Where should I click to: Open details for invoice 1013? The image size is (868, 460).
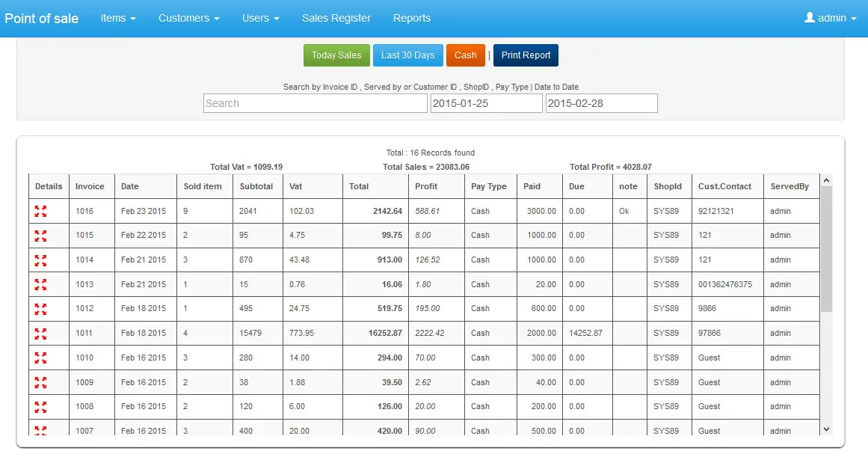40,284
